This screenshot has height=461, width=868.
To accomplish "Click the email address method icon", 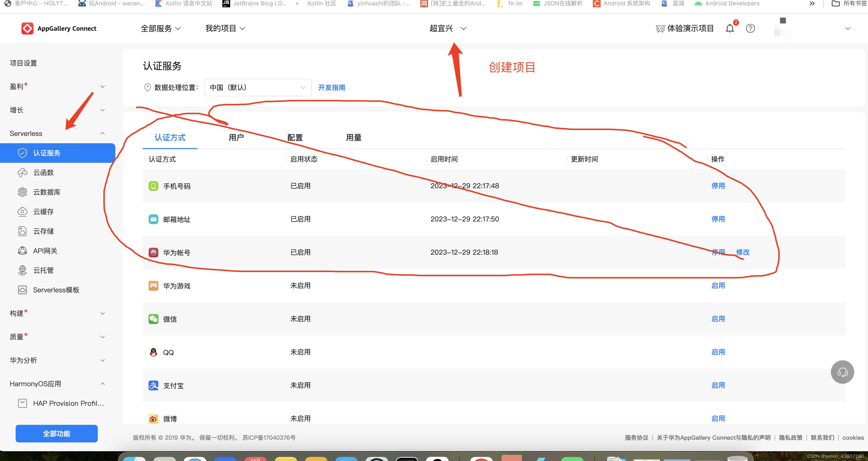I will tap(153, 219).
